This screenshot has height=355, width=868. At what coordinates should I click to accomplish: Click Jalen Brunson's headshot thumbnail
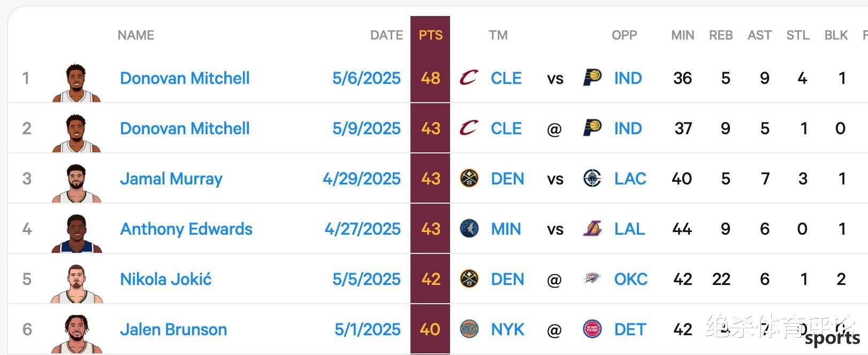point(77,334)
